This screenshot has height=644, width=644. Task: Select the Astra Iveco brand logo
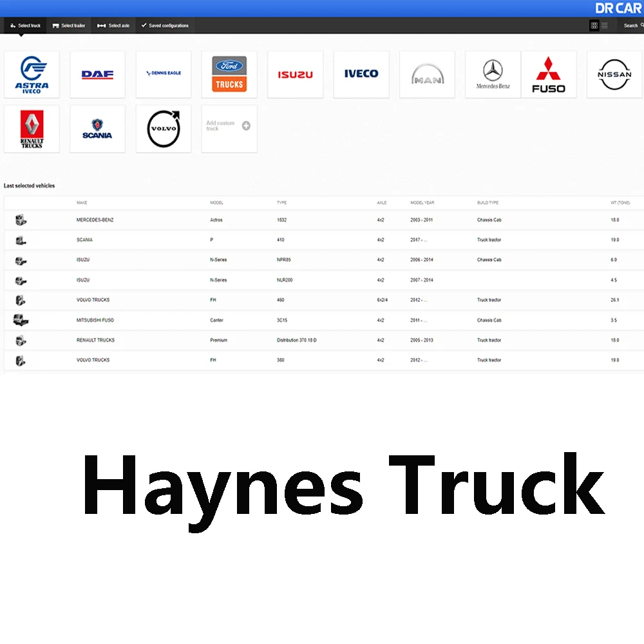pos(32,74)
